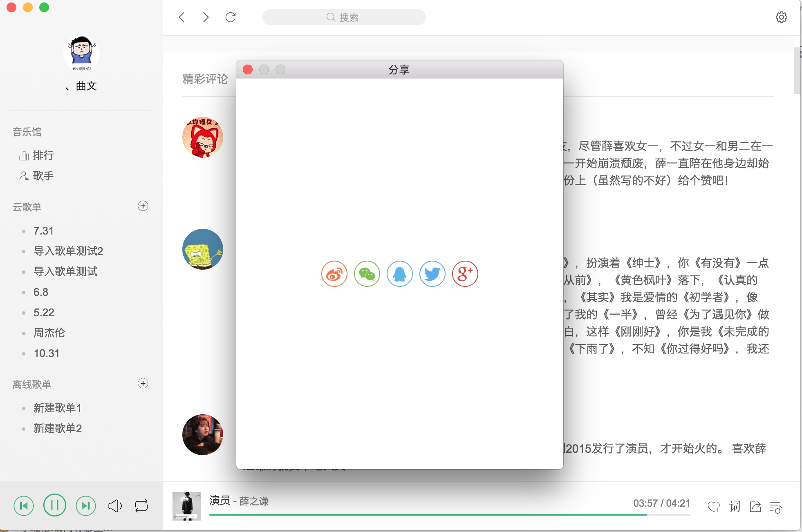
Task: Open the 歌手 artists page
Action: [x=43, y=176]
